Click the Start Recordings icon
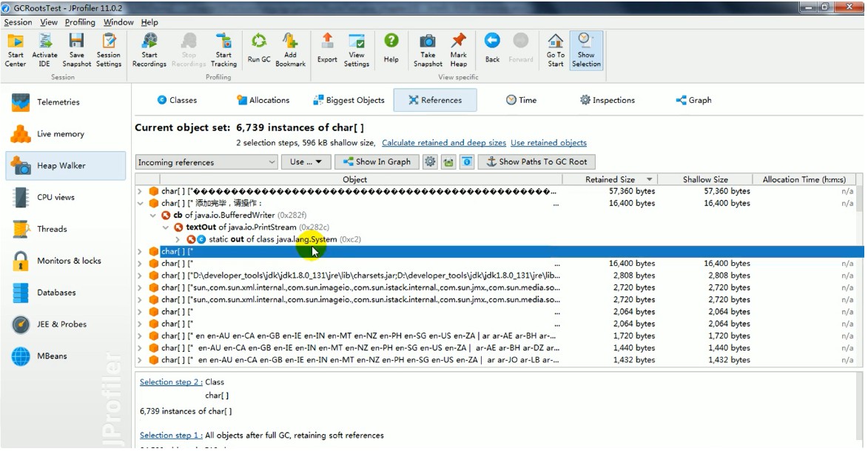Image resolution: width=868 pixels, height=460 pixels. coord(149,50)
